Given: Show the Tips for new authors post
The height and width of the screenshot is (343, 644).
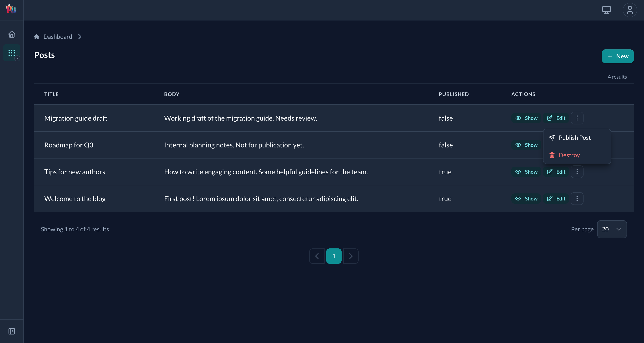Looking at the screenshot, I should pyautogui.click(x=526, y=172).
